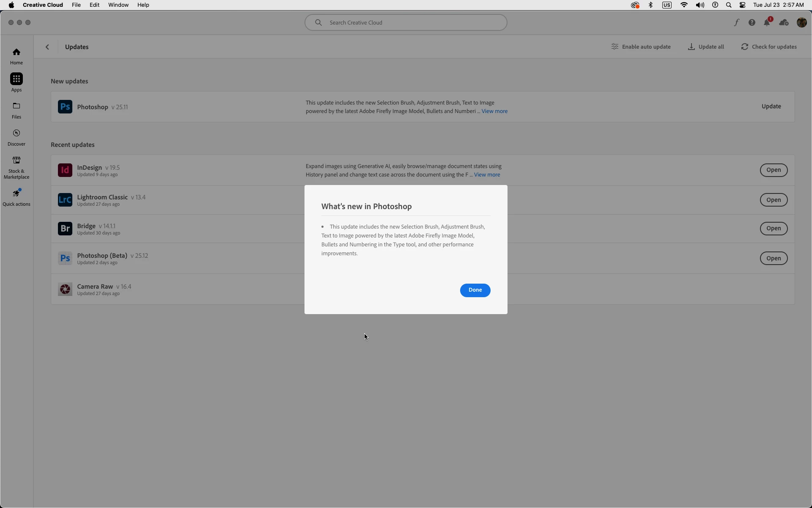Open the help question mark icon
812x508 pixels.
[752, 23]
